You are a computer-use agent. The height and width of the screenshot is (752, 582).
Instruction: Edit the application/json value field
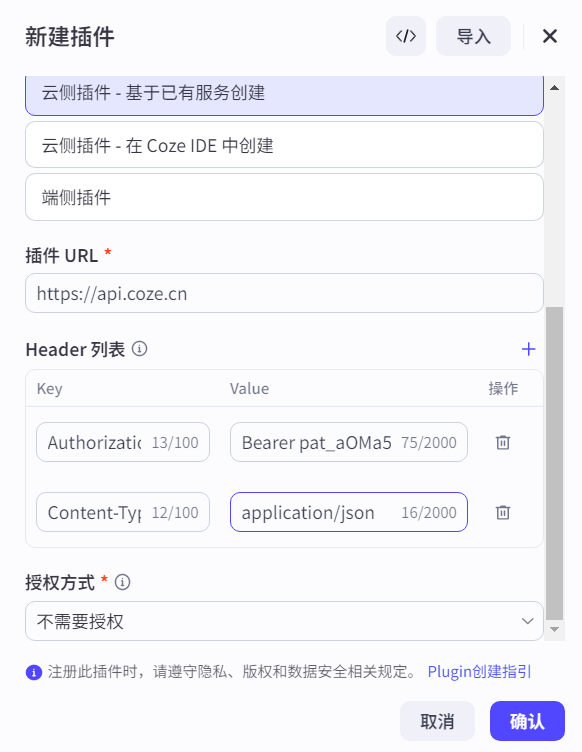(x=349, y=512)
